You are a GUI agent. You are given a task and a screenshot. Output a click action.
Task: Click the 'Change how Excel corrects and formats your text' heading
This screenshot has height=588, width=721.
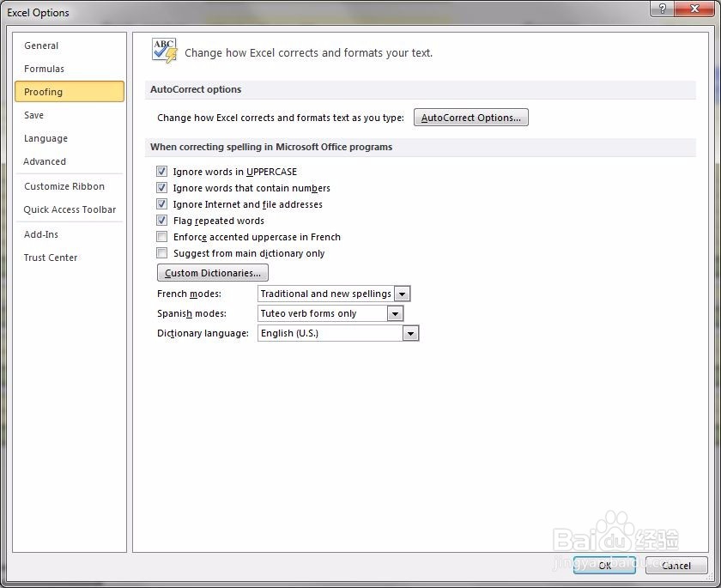point(308,53)
